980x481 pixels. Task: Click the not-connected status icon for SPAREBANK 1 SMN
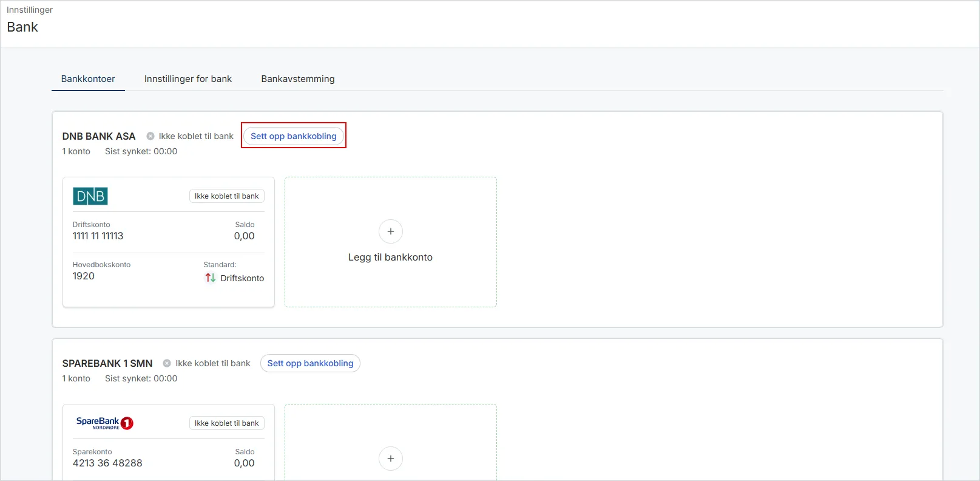point(167,363)
